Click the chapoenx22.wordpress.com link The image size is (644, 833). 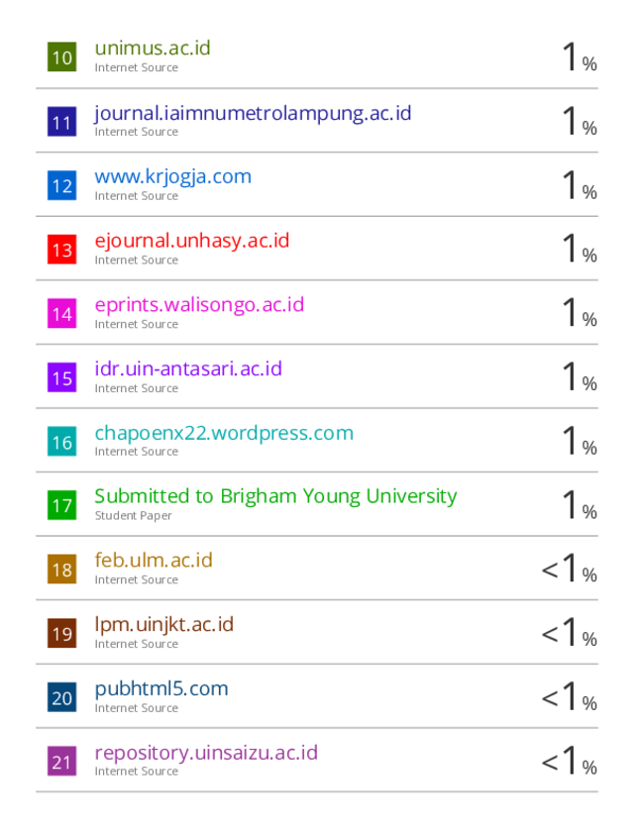click(x=224, y=434)
